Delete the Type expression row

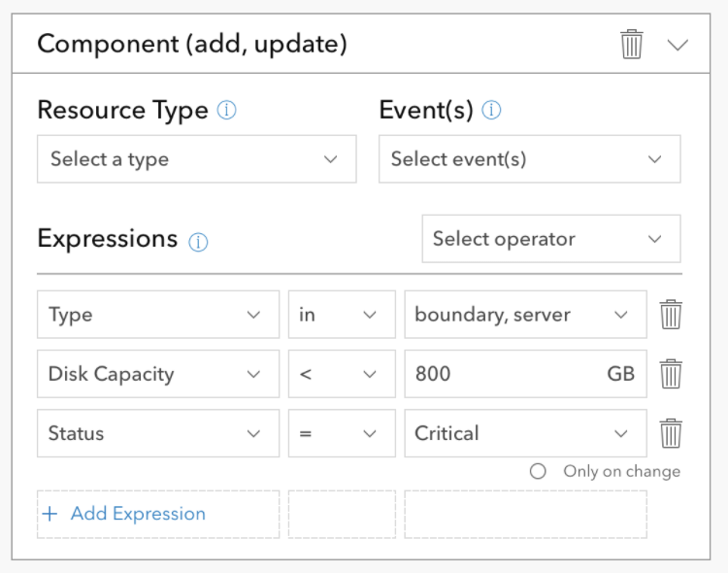coord(671,315)
